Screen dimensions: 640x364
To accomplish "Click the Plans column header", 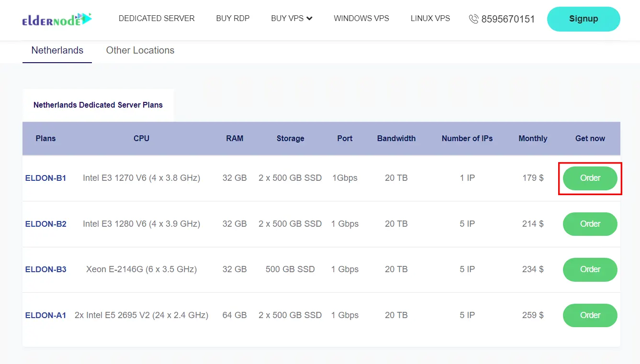I will tap(45, 138).
